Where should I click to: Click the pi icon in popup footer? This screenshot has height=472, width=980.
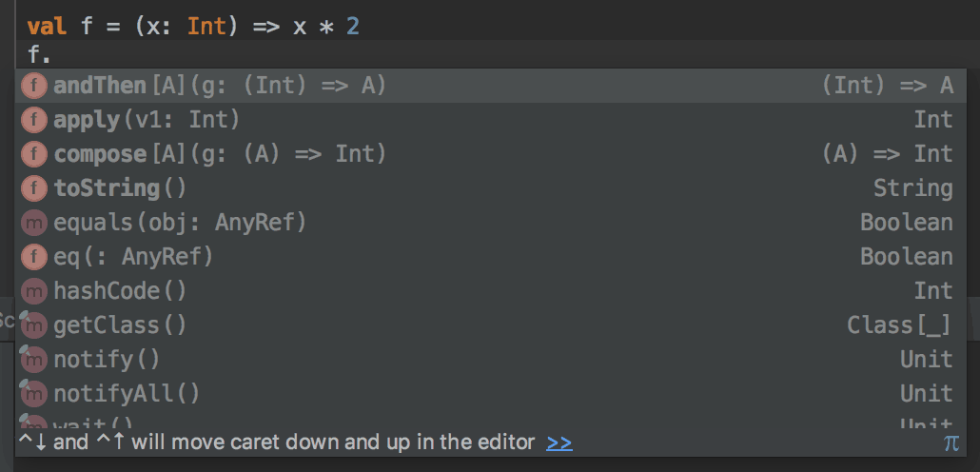[x=951, y=442]
